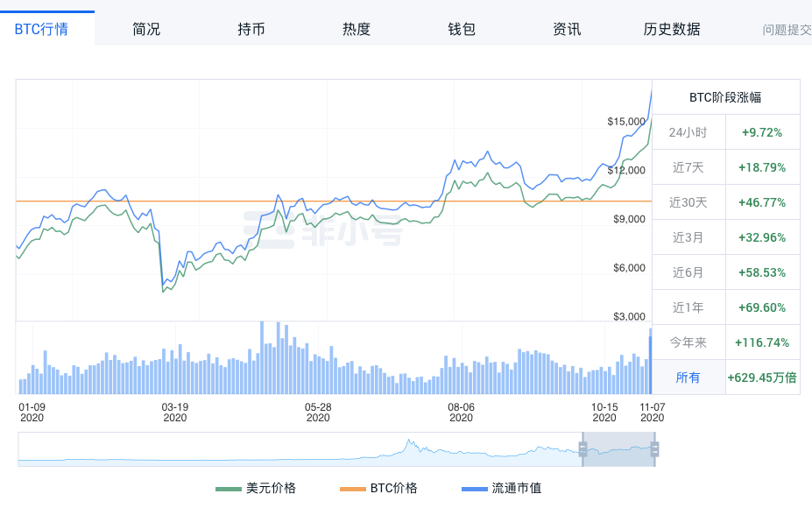The width and height of the screenshot is (812, 508).
Task: Click the $6,000 axis label
Action: point(629,268)
